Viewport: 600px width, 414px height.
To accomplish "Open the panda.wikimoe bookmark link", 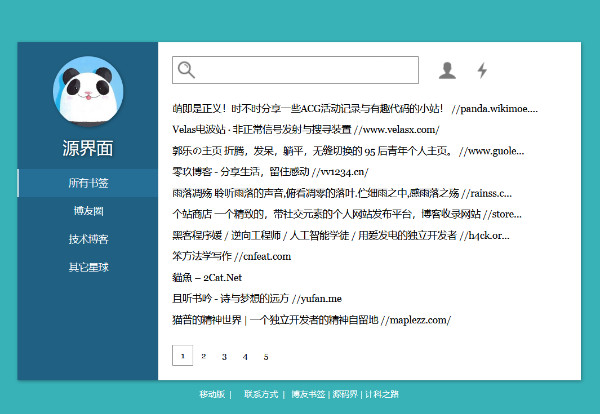I will tap(355, 109).
